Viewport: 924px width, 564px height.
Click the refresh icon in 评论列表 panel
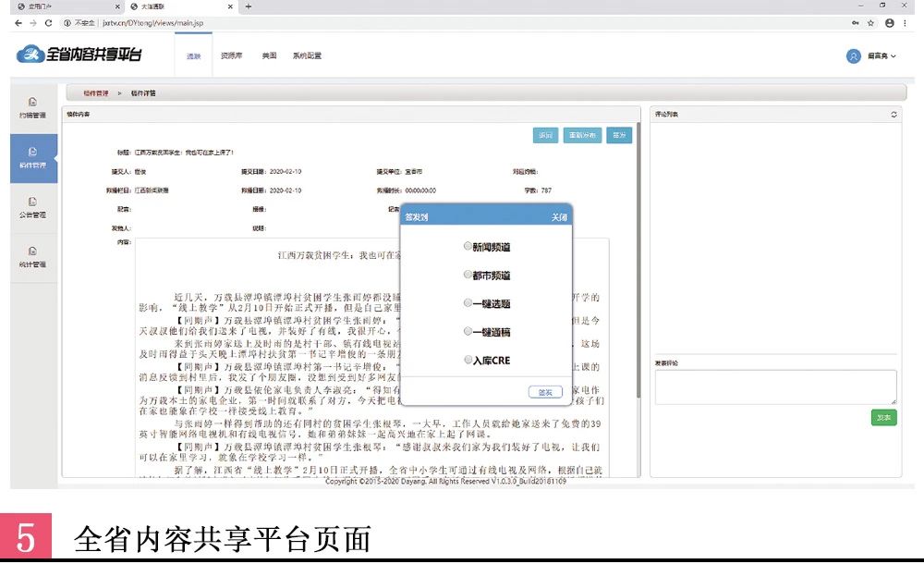point(894,115)
